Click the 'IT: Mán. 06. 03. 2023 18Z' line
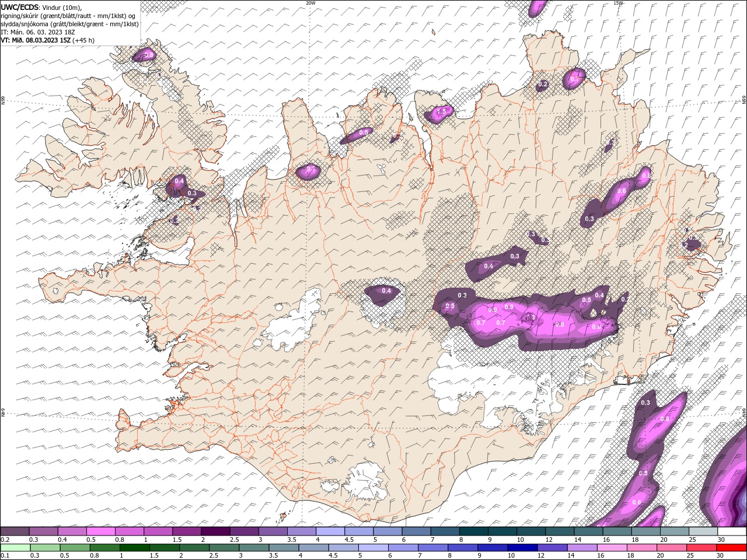The width and height of the screenshot is (747, 560). (38, 32)
